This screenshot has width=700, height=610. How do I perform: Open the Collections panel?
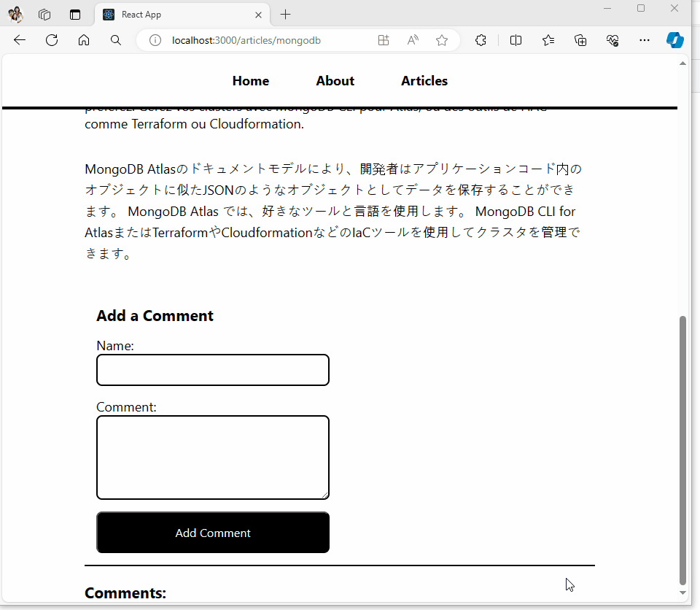click(580, 40)
